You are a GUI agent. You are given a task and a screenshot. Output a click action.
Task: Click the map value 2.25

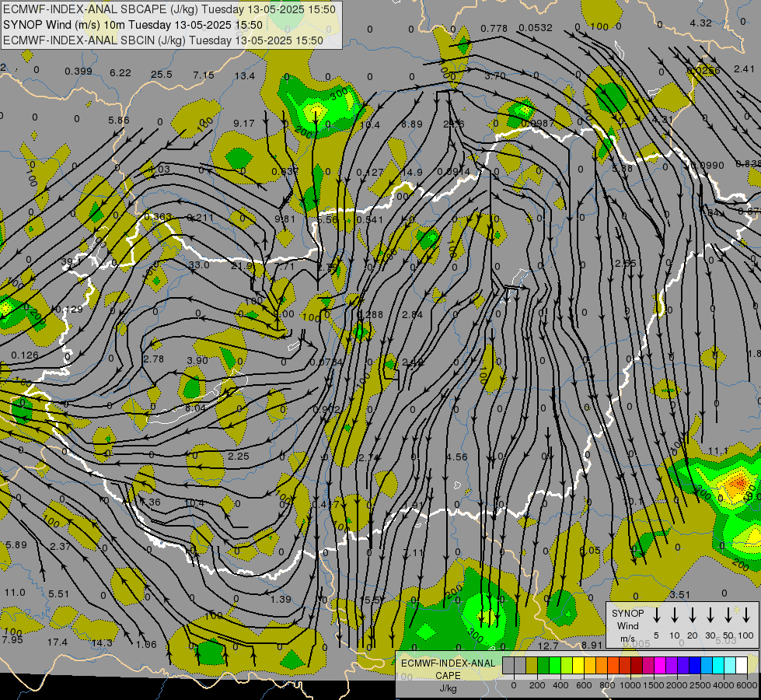click(239, 456)
